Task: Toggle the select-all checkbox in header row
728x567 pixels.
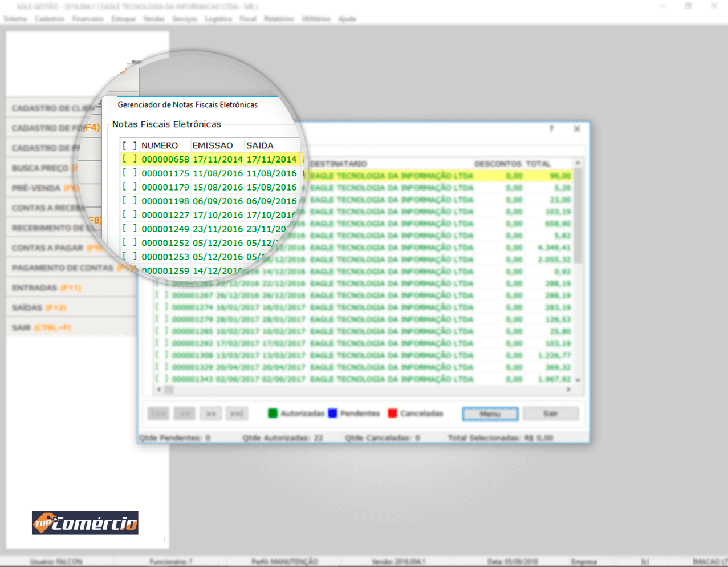Action: point(129,145)
